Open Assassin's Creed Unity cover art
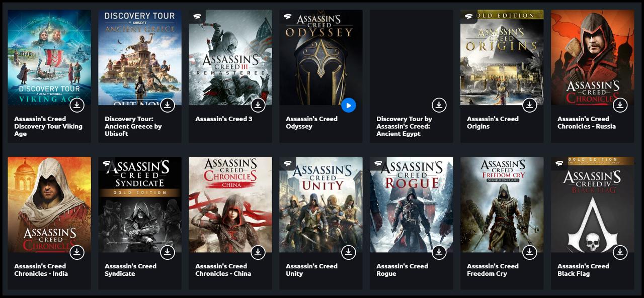 pyautogui.click(x=321, y=205)
